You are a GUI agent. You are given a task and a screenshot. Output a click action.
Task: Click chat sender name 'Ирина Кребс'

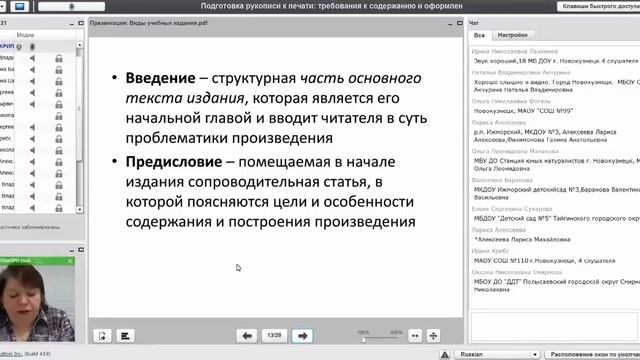click(x=490, y=251)
